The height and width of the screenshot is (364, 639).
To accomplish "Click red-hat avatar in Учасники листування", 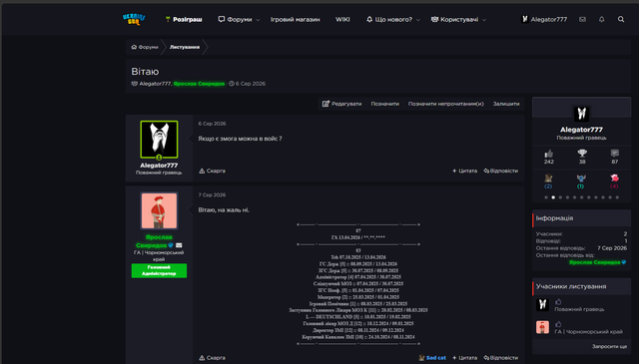I will pos(542,327).
